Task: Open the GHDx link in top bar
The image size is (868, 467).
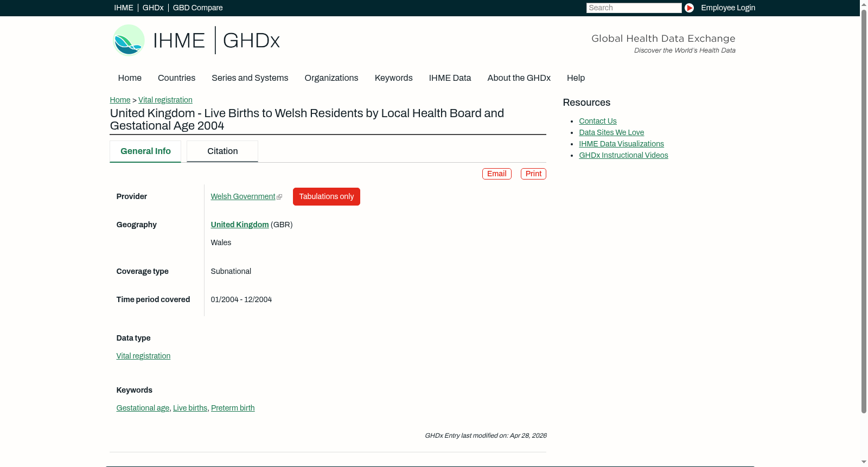Action: pos(153,8)
